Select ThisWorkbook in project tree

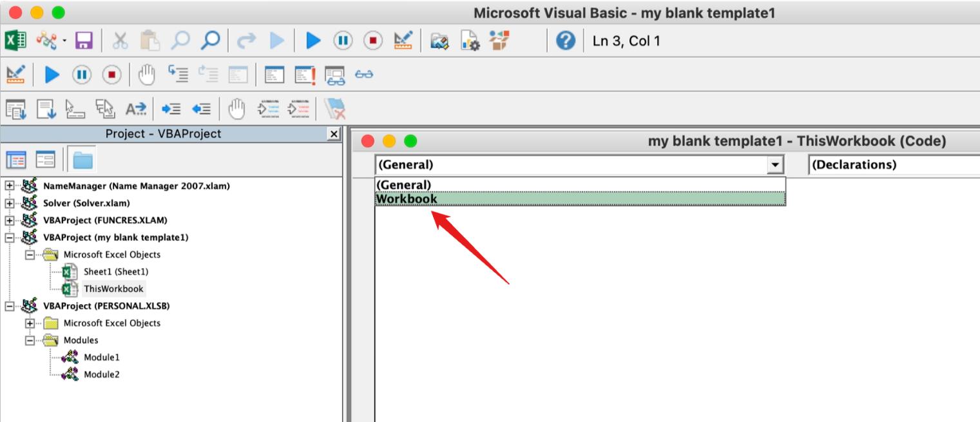pos(113,289)
